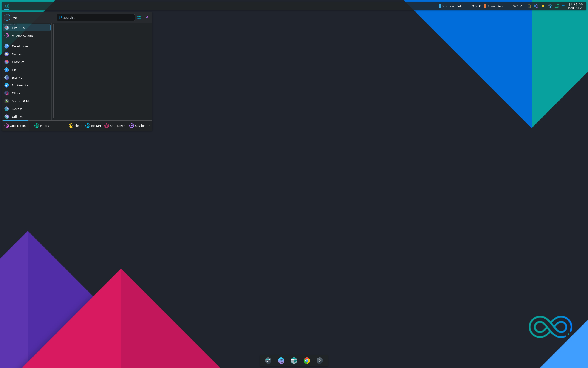The image size is (588, 368).
Task: Click the Sleep button
Action: (x=76, y=126)
